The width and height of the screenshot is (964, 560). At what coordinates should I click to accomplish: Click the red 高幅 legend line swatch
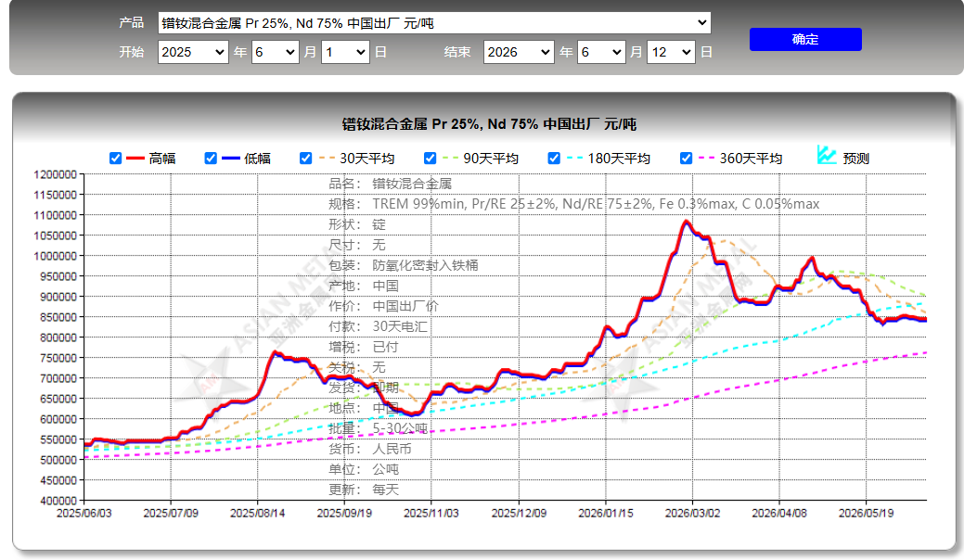coord(135,159)
